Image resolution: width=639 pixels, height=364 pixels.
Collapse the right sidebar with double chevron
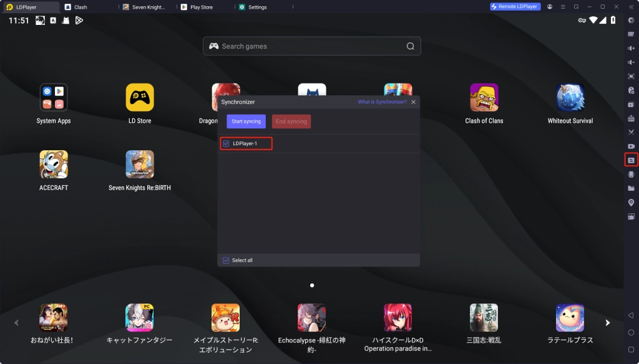pos(631,6)
